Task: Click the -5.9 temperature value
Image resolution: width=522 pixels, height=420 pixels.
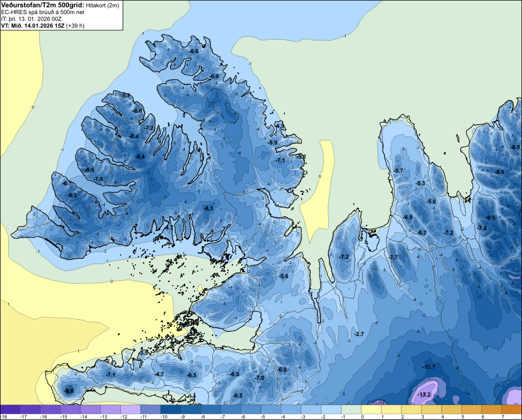Action: click(x=272, y=142)
